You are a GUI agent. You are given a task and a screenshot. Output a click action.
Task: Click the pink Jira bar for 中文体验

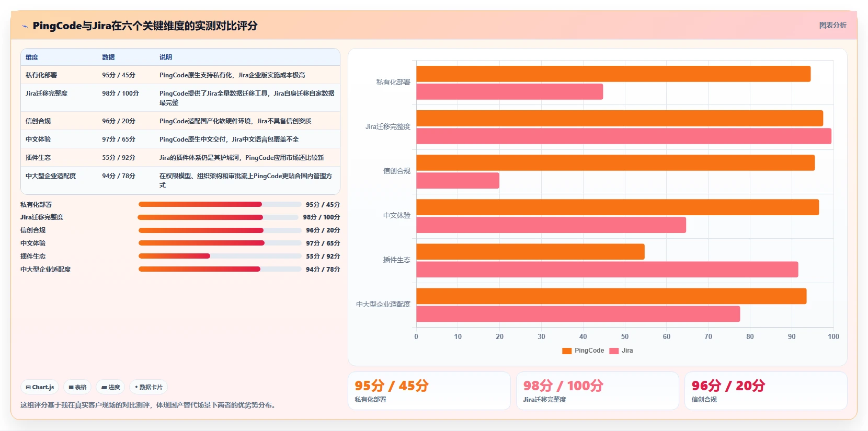[551, 225]
